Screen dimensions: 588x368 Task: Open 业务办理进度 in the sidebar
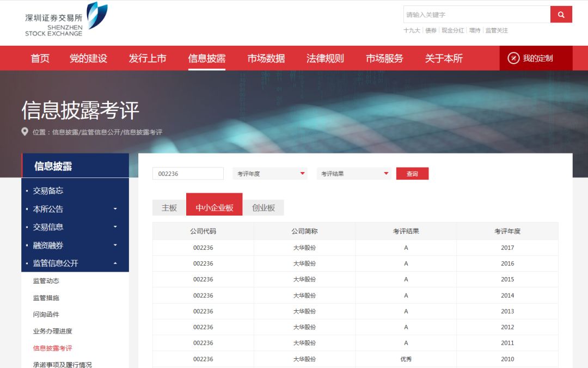[x=52, y=331]
